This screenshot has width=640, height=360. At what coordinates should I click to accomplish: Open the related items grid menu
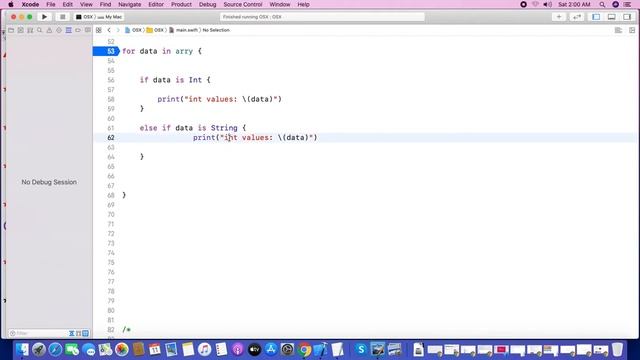(x=99, y=30)
